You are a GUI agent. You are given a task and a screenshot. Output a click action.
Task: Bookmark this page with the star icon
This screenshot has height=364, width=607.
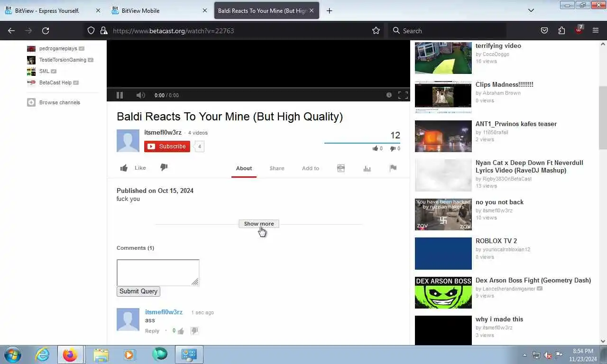point(376,31)
